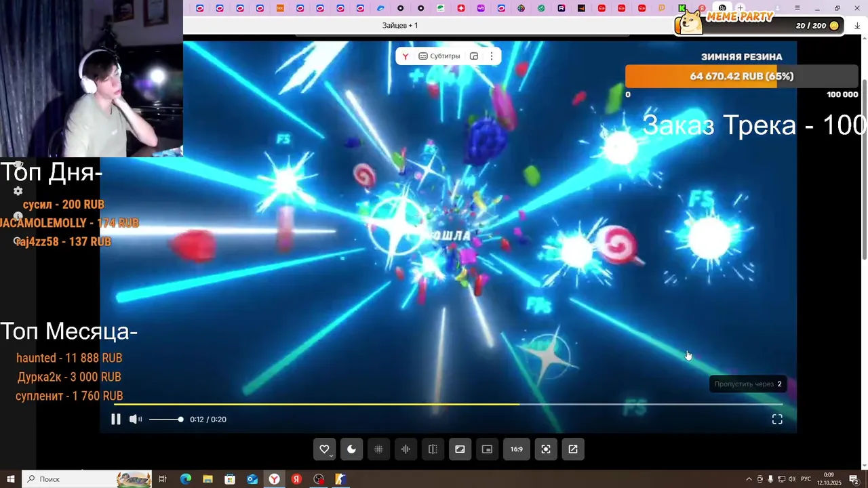This screenshot has height=488, width=868.
Task: Click the haunted - 11 888 RUB entry
Action: (x=69, y=358)
